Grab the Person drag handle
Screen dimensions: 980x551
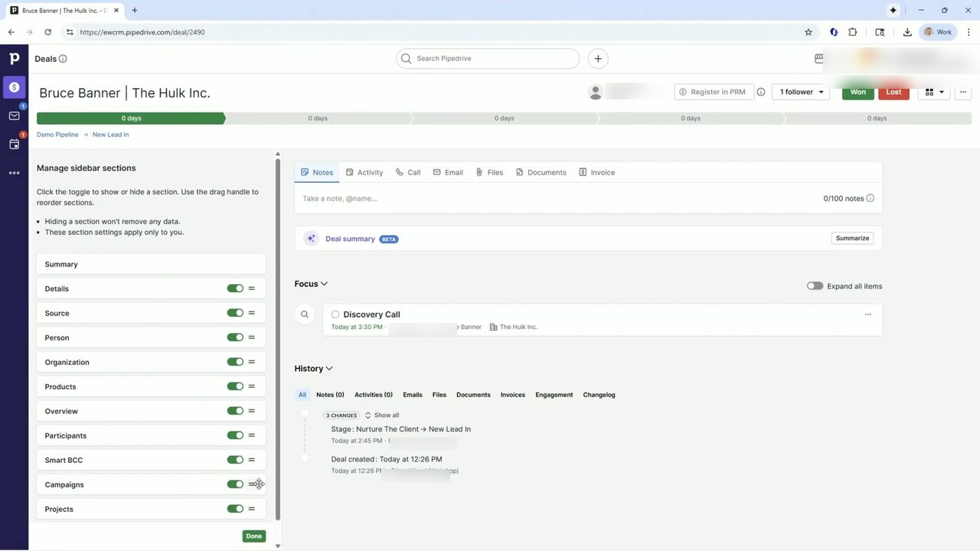pyautogui.click(x=251, y=337)
